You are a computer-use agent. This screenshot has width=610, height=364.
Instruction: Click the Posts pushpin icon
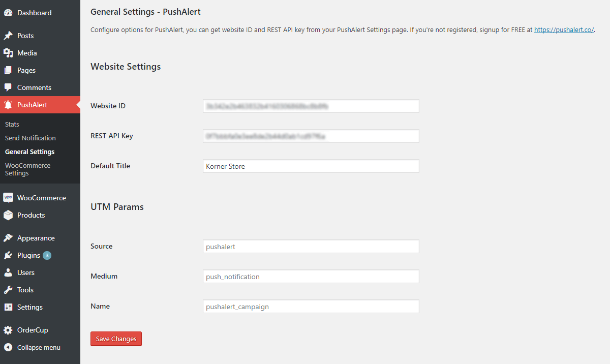click(8, 36)
